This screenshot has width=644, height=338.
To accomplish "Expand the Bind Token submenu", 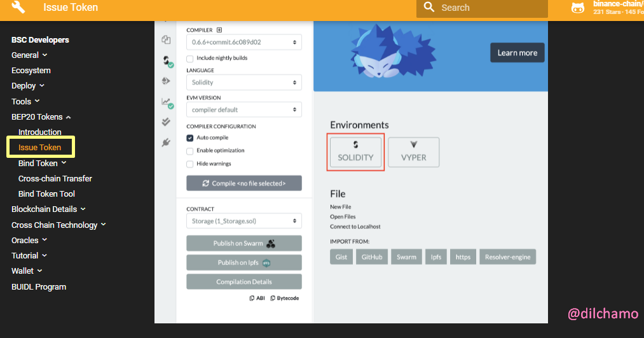I will pyautogui.click(x=43, y=163).
